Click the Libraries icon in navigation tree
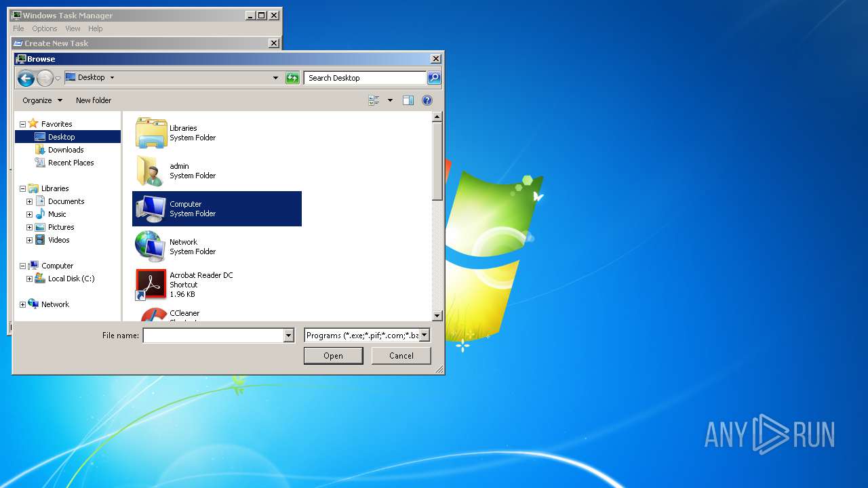 [33, 188]
